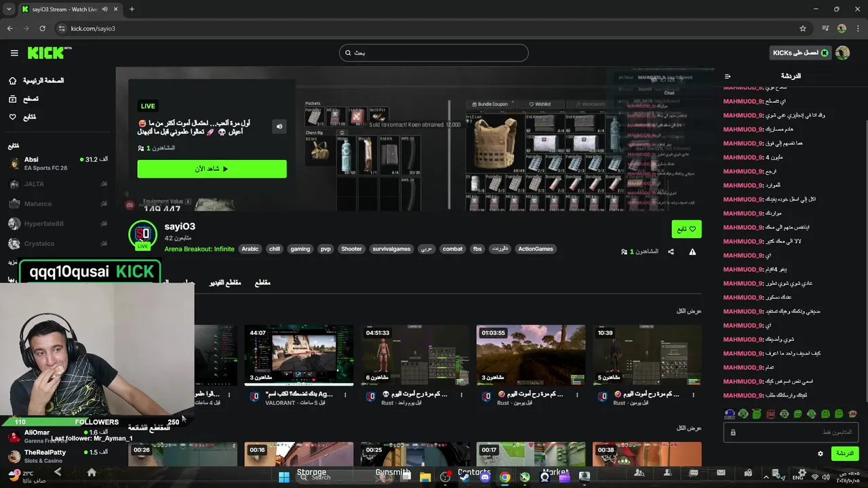This screenshot has height=488, width=868.
Task: Open File Explorer from taskbar
Action: [x=425, y=477]
